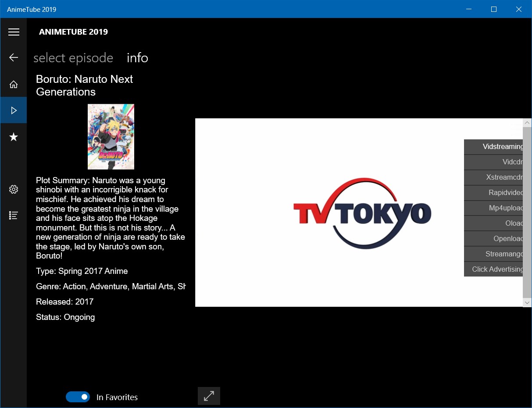Open Settings via the gear icon
The image size is (532, 408).
point(14,189)
